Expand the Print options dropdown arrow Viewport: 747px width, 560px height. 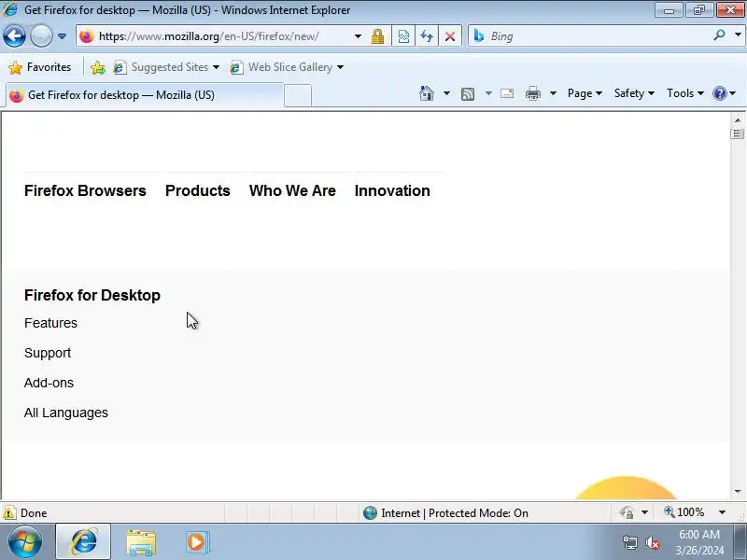click(553, 93)
